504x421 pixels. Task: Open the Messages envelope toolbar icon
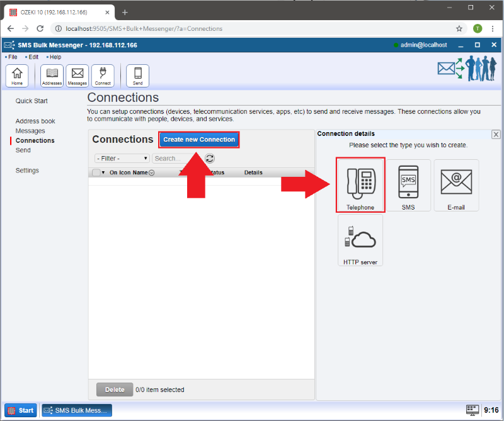click(x=77, y=76)
